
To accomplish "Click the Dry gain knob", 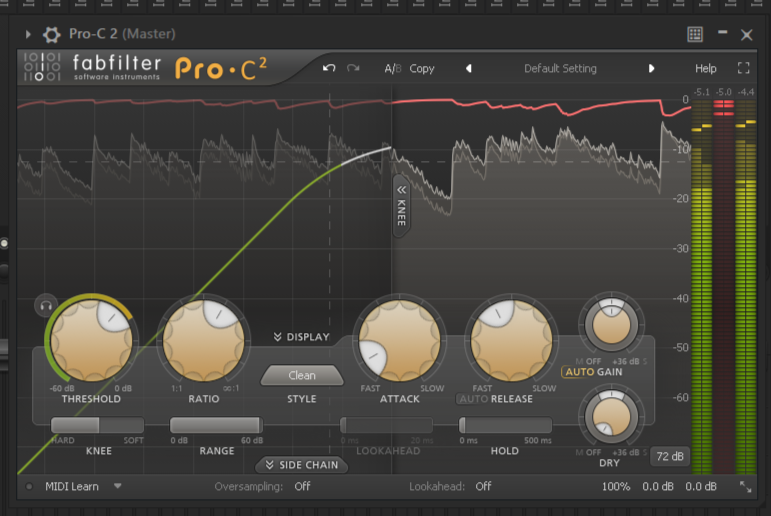I will click(611, 417).
